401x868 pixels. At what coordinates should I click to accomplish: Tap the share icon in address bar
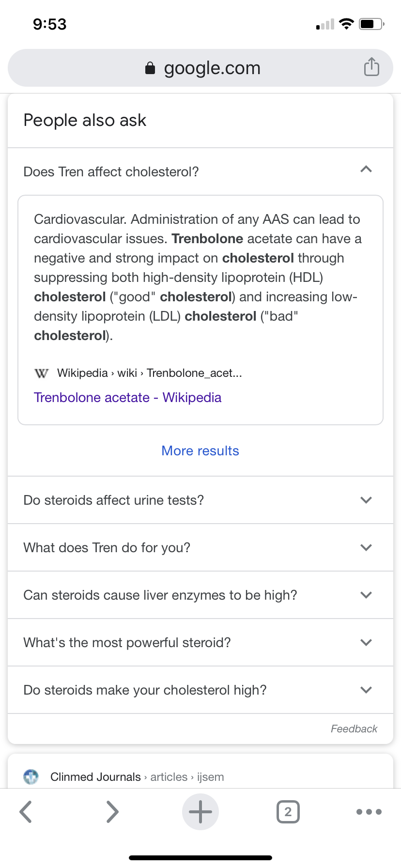(371, 67)
